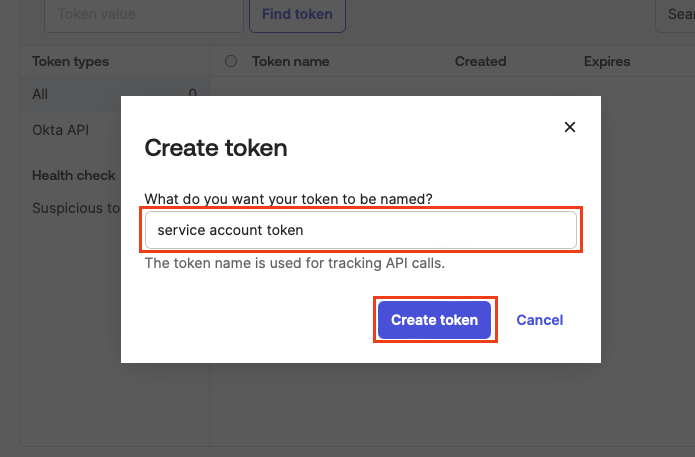Close the Create token dialog with X

pos(570,127)
